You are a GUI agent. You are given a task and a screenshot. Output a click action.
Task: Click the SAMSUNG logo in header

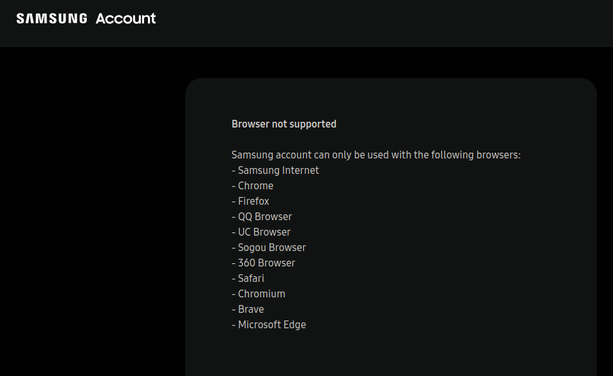(x=52, y=18)
